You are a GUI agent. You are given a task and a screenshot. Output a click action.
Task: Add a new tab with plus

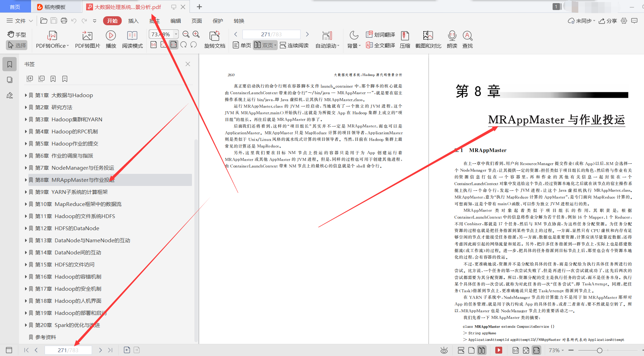pyautogui.click(x=199, y=7)
